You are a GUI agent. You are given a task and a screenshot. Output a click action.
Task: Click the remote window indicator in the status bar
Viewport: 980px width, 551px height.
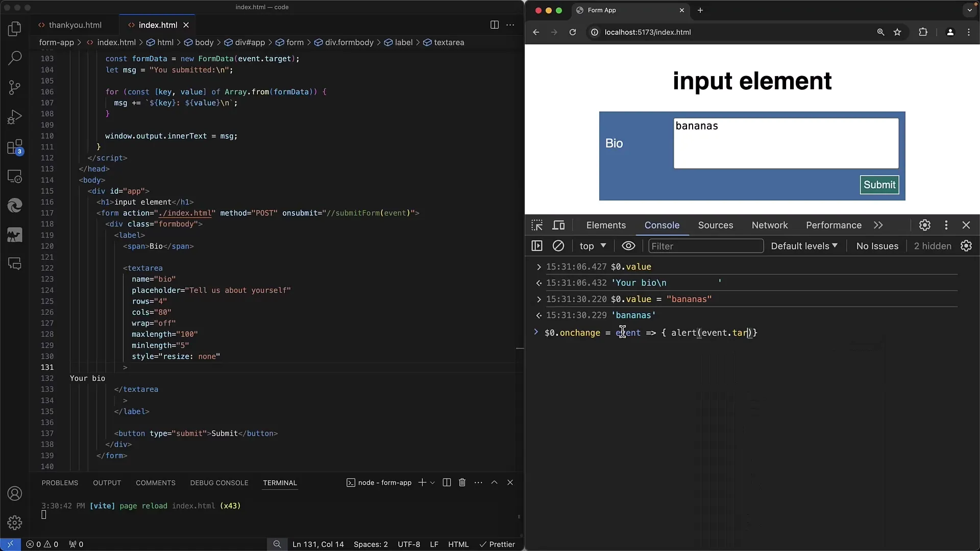[10, 544]
